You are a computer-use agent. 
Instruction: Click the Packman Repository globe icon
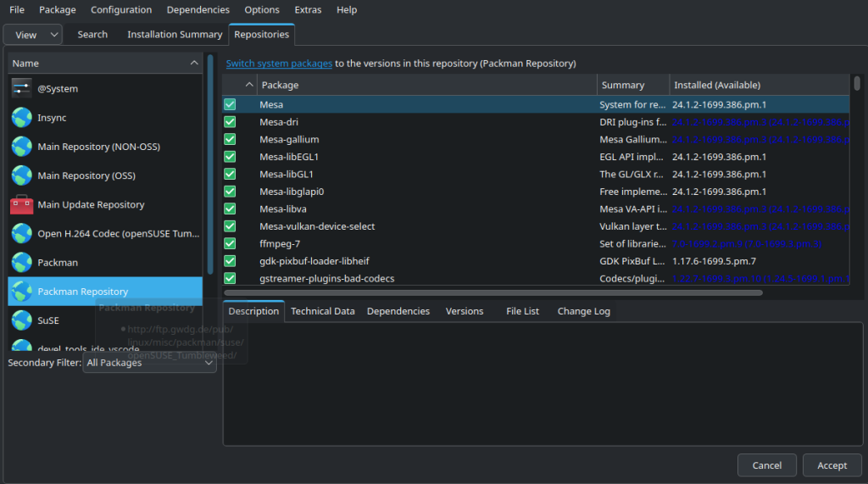[x=21, y=292]
